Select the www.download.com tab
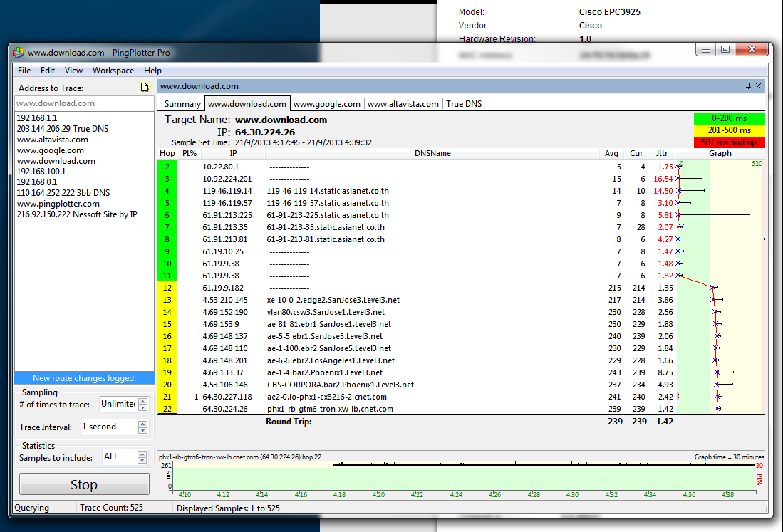Image resolution: width=783 pixels, height=532 pixels. 247,103
